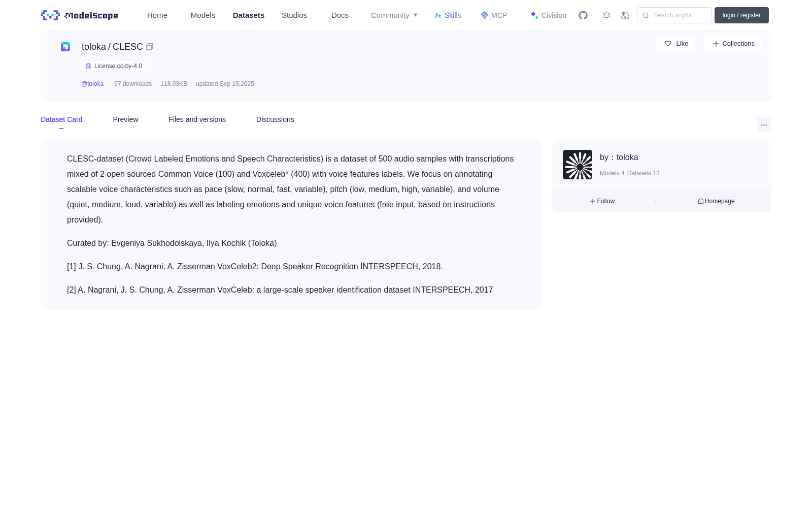Click the toloka namespace in title

[x=94, y=47]
